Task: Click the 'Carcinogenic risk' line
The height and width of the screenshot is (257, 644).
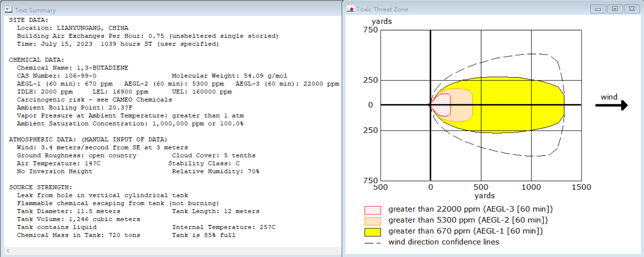Action: click(94, 100)
